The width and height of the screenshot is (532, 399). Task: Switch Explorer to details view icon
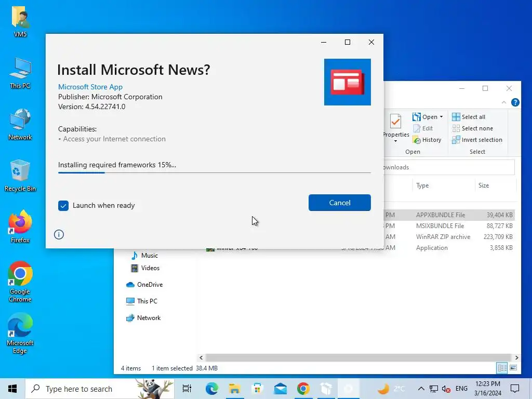pyautogui.click(x=502, y=368)
